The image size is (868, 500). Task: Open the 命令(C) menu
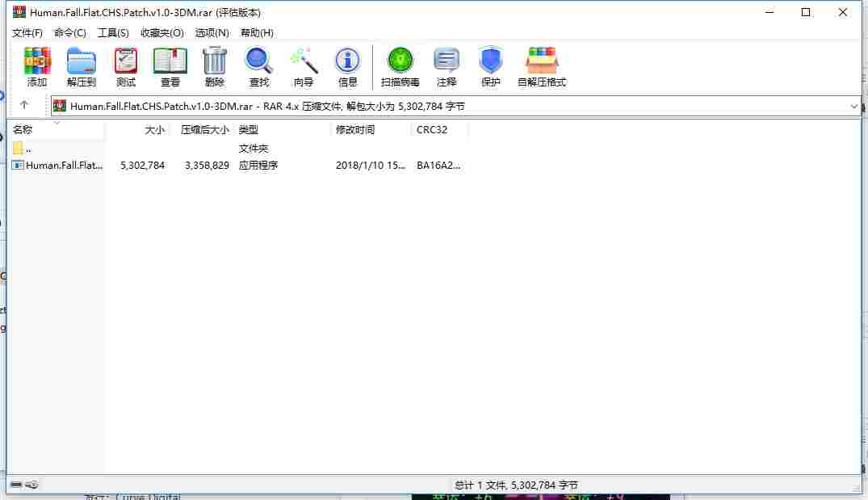pos(69,32)
